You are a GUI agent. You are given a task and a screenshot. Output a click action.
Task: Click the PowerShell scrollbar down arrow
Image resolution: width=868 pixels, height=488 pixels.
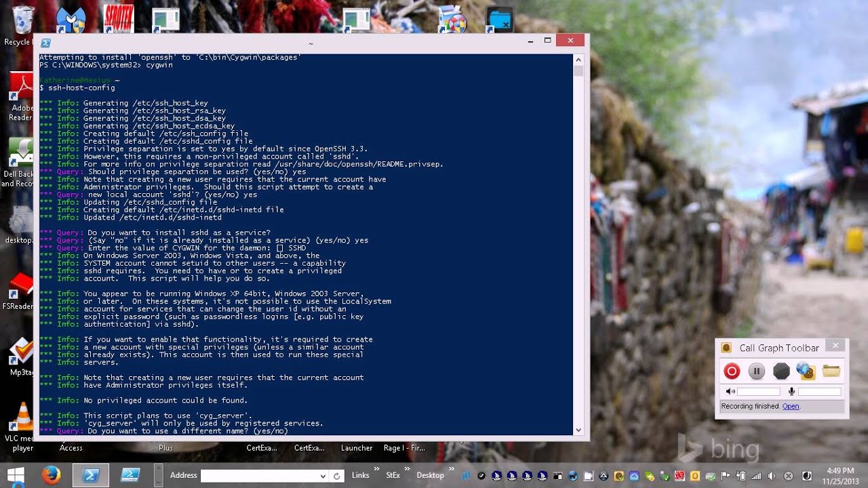point(578,430)
